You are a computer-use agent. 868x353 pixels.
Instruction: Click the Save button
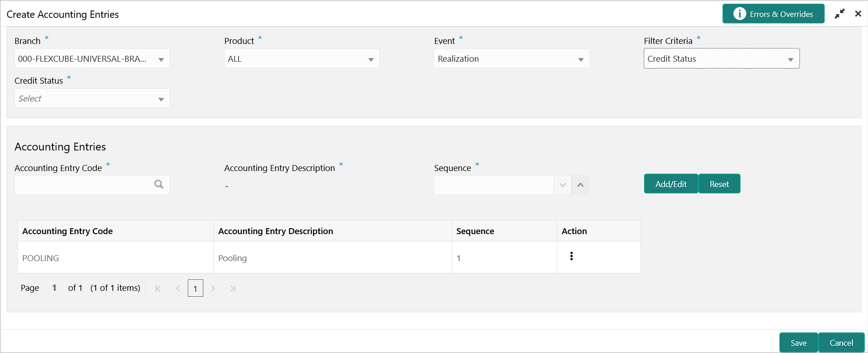coord(799,342)
